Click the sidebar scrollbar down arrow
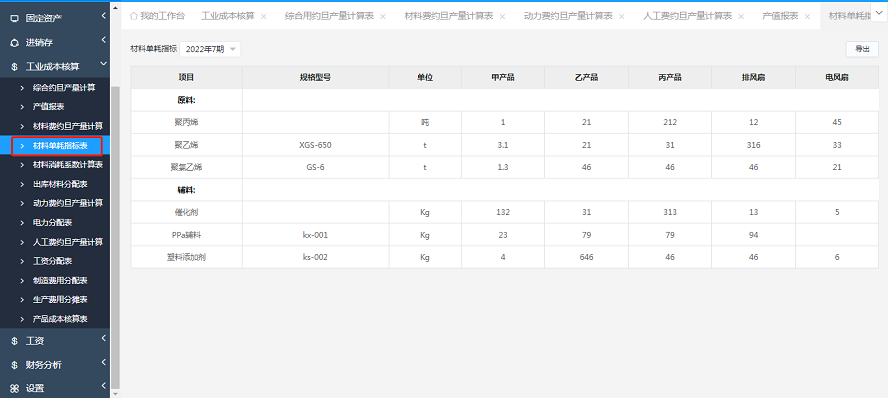The image size is (888, 398). tap(116, 393)
